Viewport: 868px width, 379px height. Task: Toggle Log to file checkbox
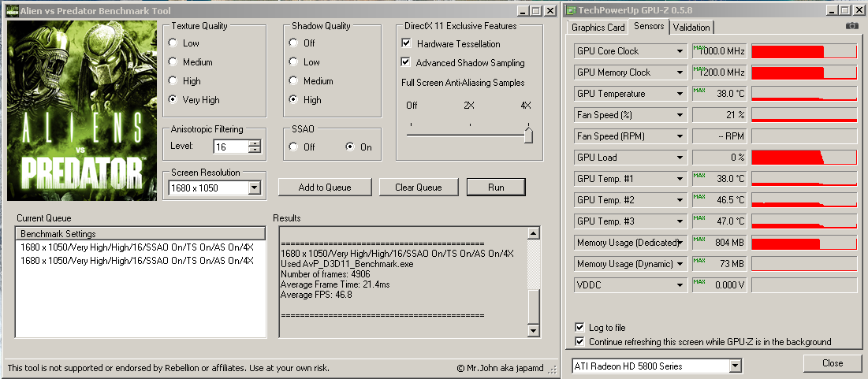pos(579,328)
